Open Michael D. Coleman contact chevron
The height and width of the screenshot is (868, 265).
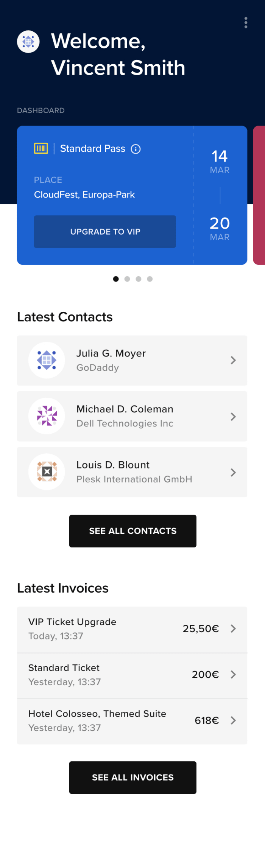233,417
